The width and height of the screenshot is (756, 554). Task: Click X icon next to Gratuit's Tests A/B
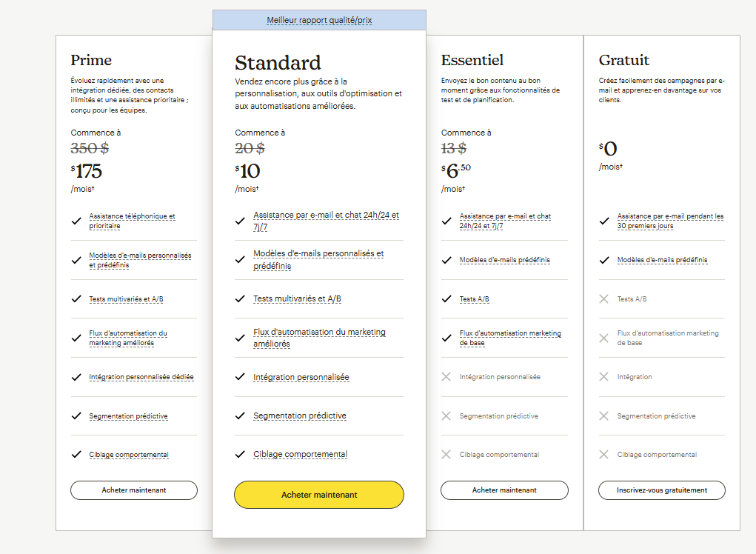pyautogui.click(x=603, y=298)
